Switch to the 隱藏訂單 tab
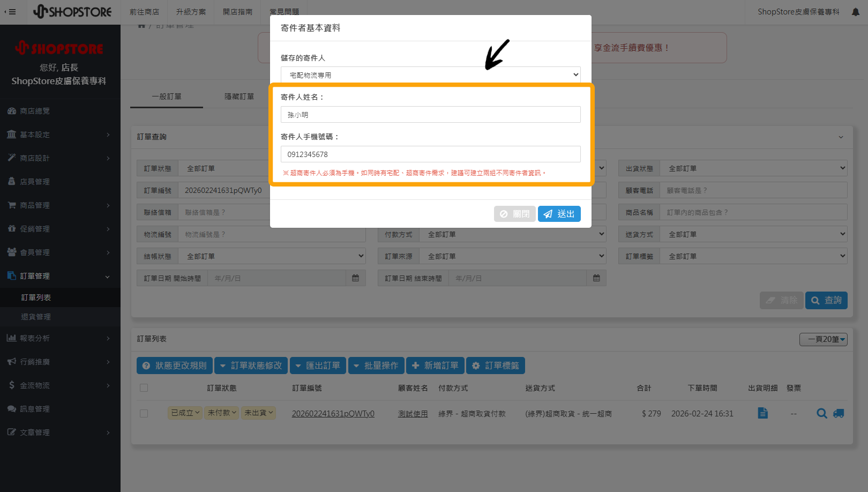 pos(239,96)
